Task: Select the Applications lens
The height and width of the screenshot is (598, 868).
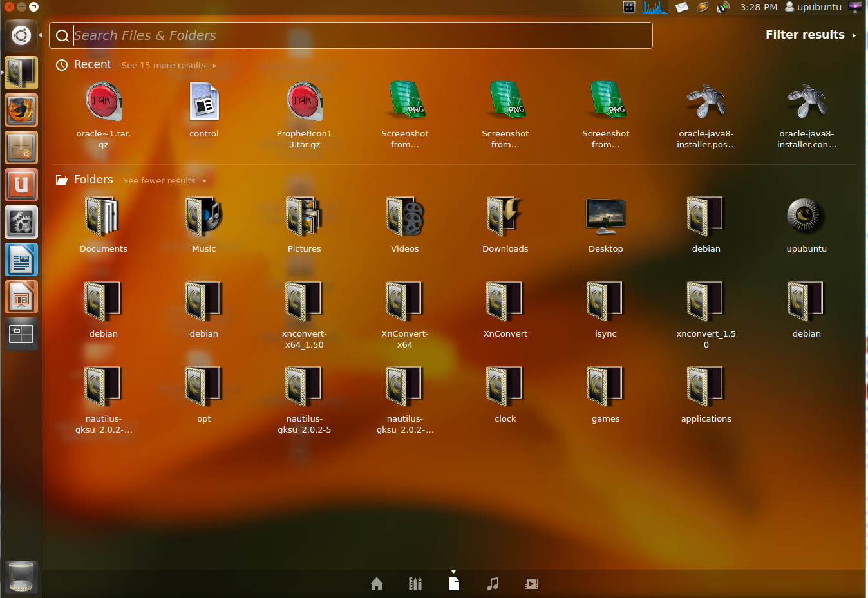Action: [415, 583]
